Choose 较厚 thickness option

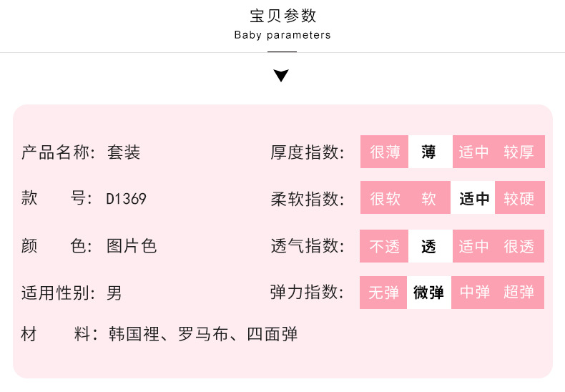pyautogui.click(x=519, y=152)
